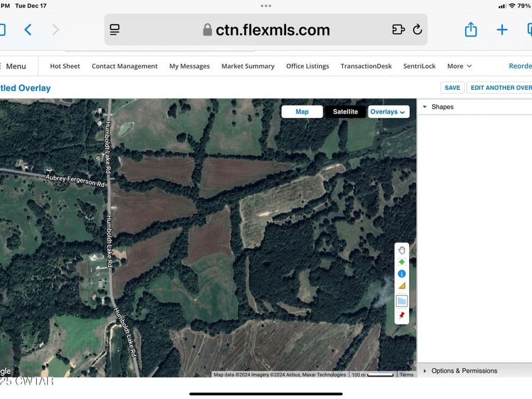This screenshot has width=532, height=399.
Task: Click the SAVE button
Action: tap(452, 87)
